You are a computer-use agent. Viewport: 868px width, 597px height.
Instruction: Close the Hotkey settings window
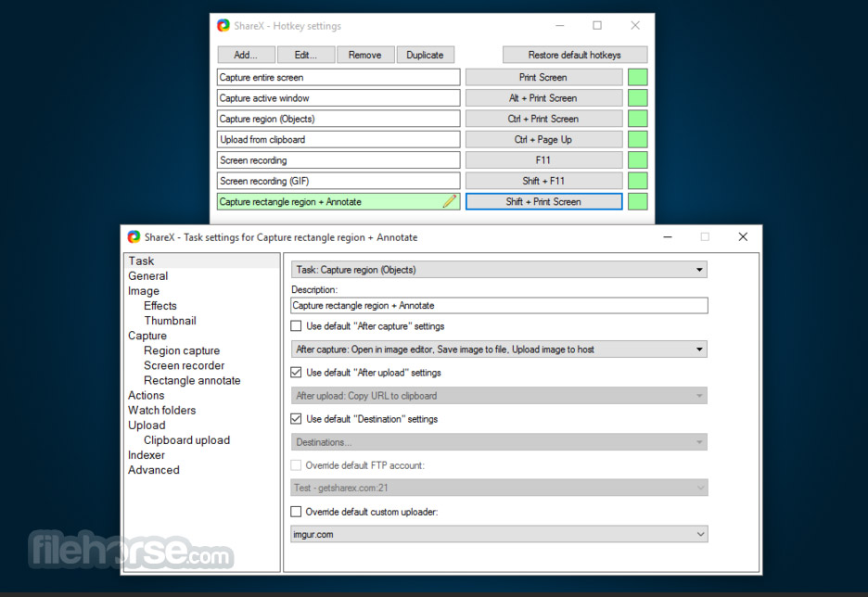pyautogui.click(x=635, y=25)
